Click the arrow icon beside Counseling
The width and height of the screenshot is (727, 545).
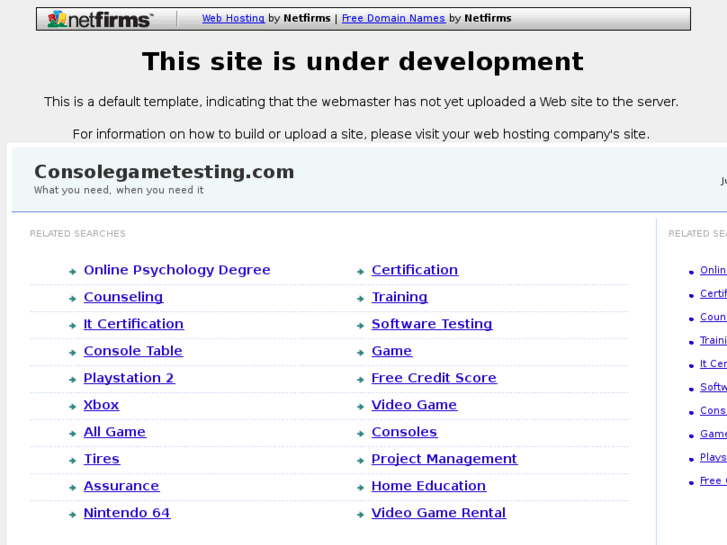72,299
